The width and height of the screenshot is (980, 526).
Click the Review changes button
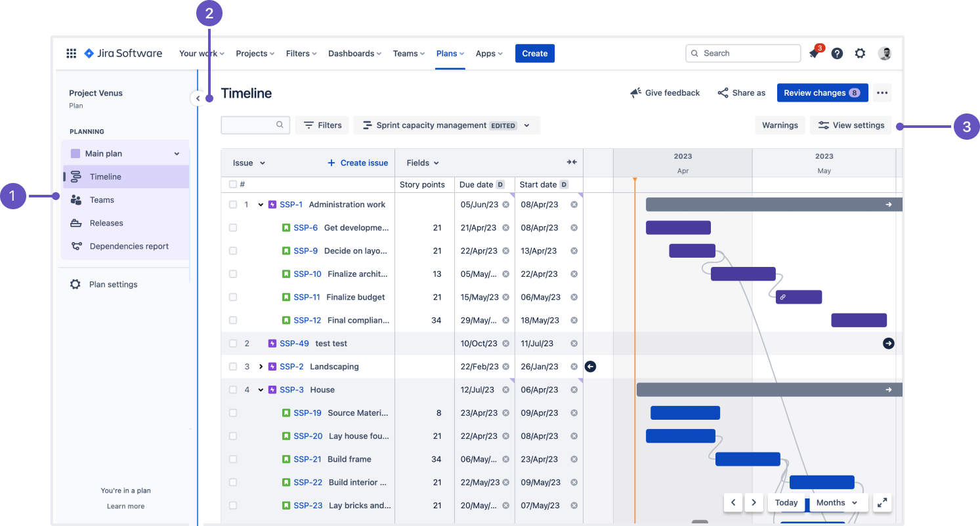(x=822, y=92)
